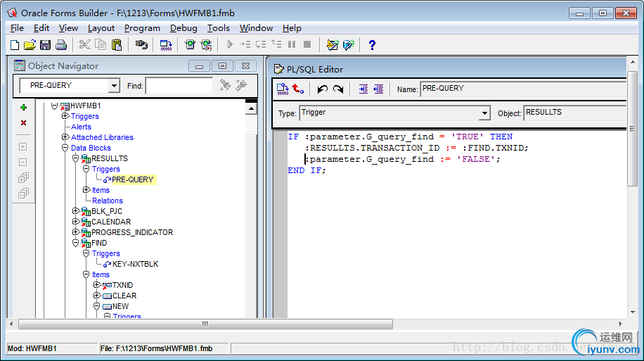
Task: Open the Debug menu
Action: (x=183, y=28)
